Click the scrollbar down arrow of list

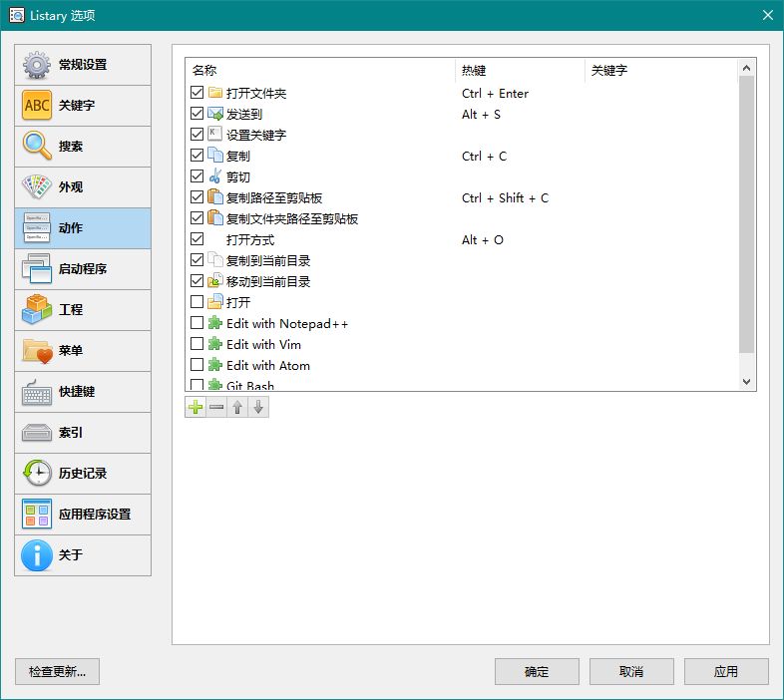pyautogui.click(x=746, y=382)
